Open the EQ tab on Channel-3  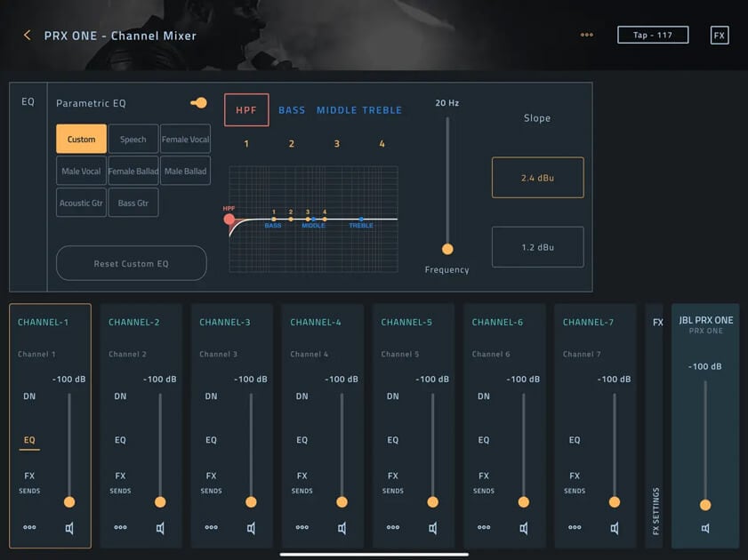212,440
